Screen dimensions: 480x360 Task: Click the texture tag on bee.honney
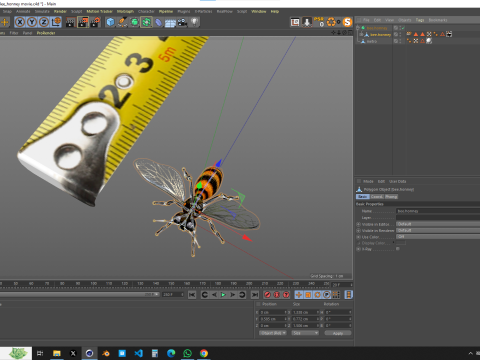(449, 34)
